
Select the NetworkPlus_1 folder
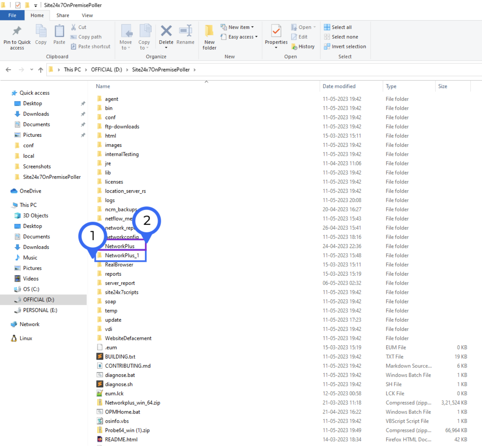pyautogui.click(x=122, y=255)
